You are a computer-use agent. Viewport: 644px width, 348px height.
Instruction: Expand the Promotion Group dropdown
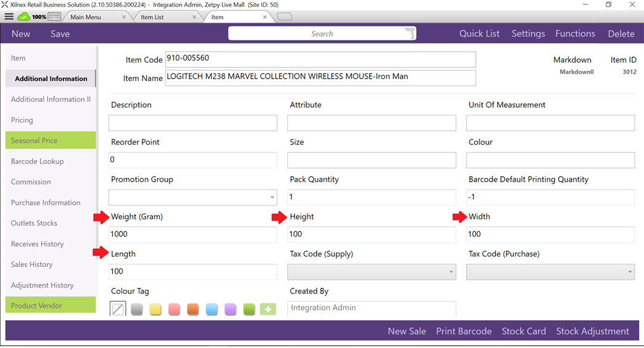click(193, 198)
